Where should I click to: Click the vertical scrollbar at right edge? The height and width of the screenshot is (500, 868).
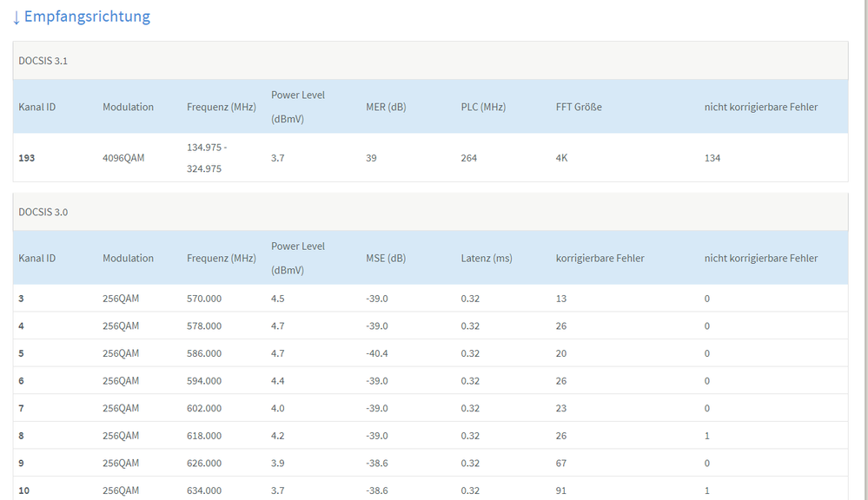coord(865,250)
